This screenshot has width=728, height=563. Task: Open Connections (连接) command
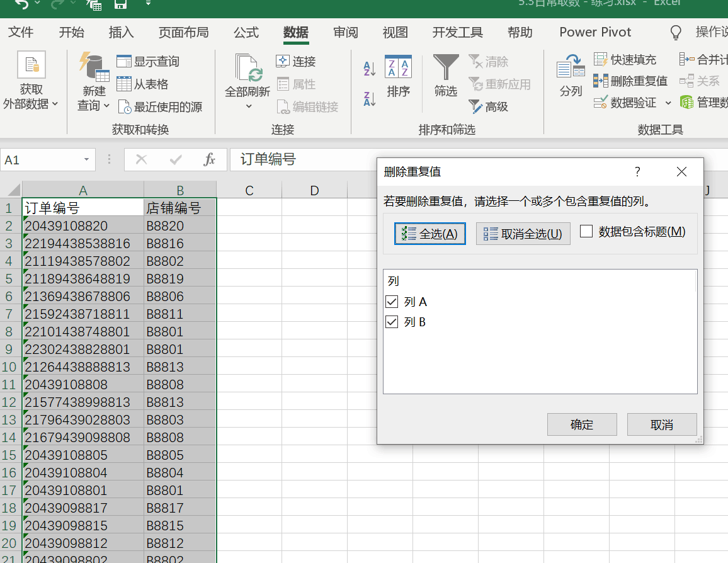click(x=296, y=61)
